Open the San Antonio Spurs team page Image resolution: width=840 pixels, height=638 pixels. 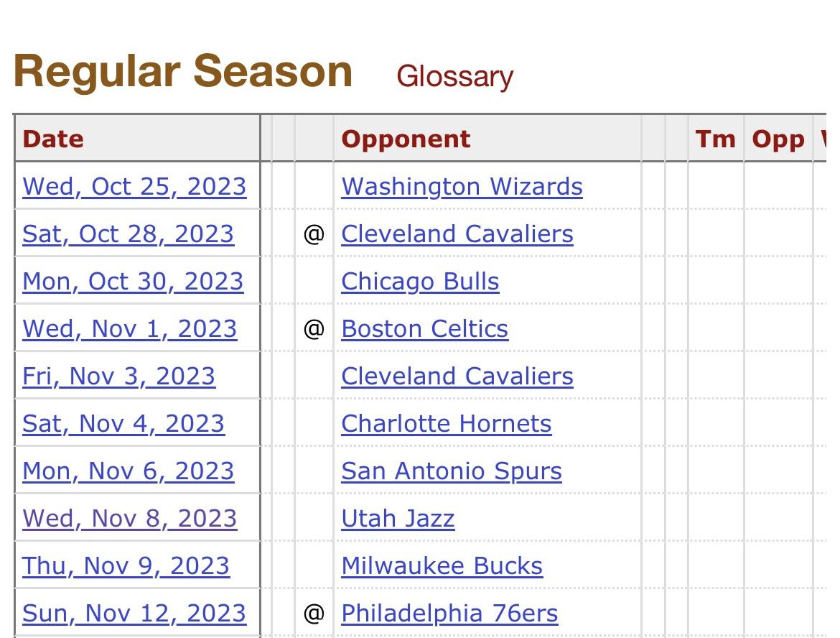[451, 471]
